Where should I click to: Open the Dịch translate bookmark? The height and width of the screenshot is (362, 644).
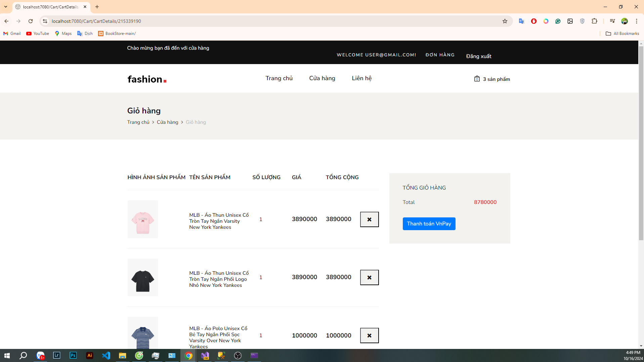(85, 34)
